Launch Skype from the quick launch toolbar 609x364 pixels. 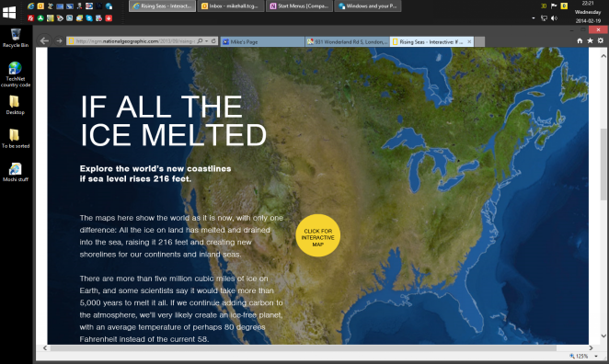tap(89, 18)
